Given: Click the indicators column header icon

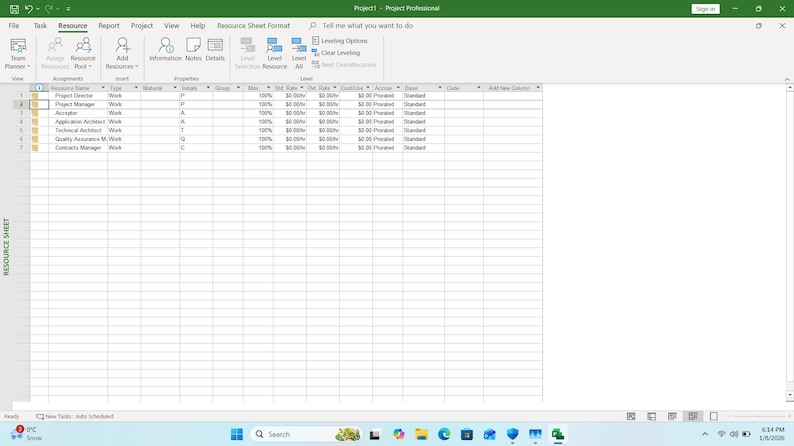Looking at the screenshot, I should tap(39, 88).
